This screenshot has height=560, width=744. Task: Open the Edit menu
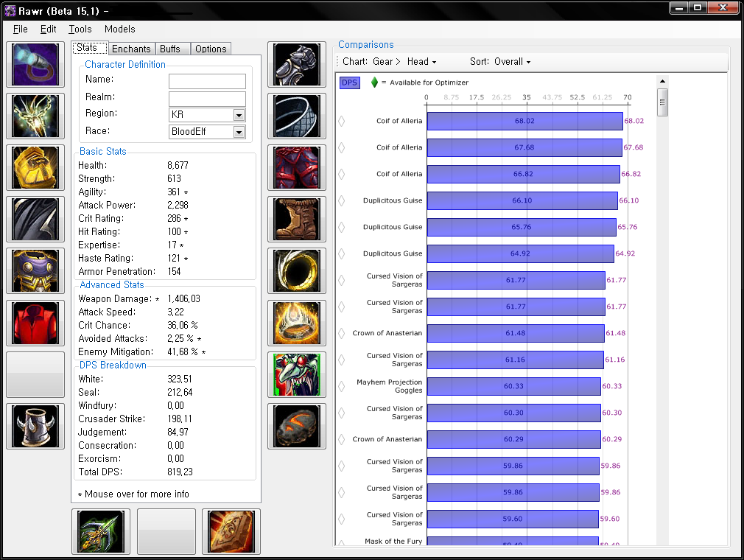[49, 29]
